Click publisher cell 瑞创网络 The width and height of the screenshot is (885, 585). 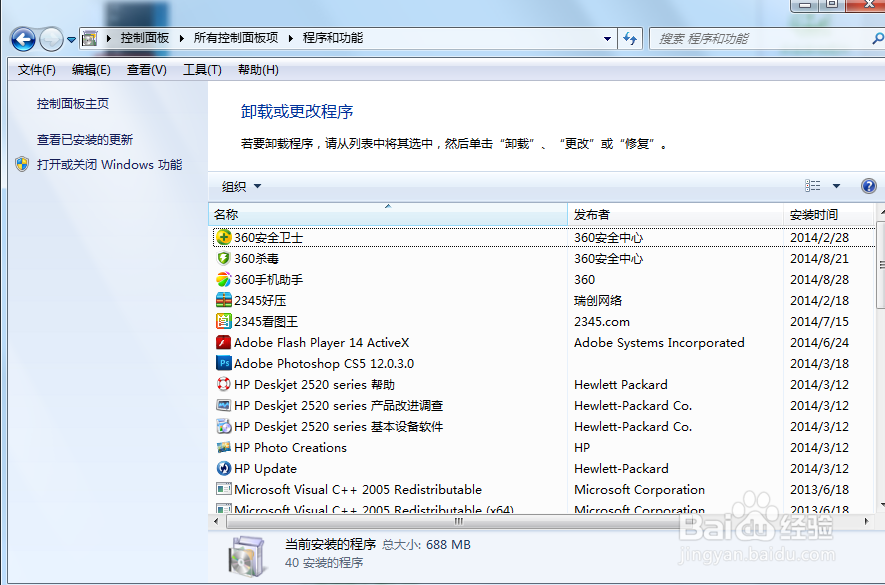tap(598, 300)
